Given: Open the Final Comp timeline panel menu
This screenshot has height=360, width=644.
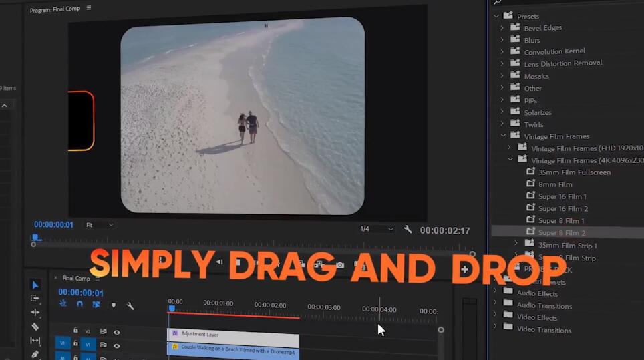Looking at the screenshot, I should pos(98,279).
